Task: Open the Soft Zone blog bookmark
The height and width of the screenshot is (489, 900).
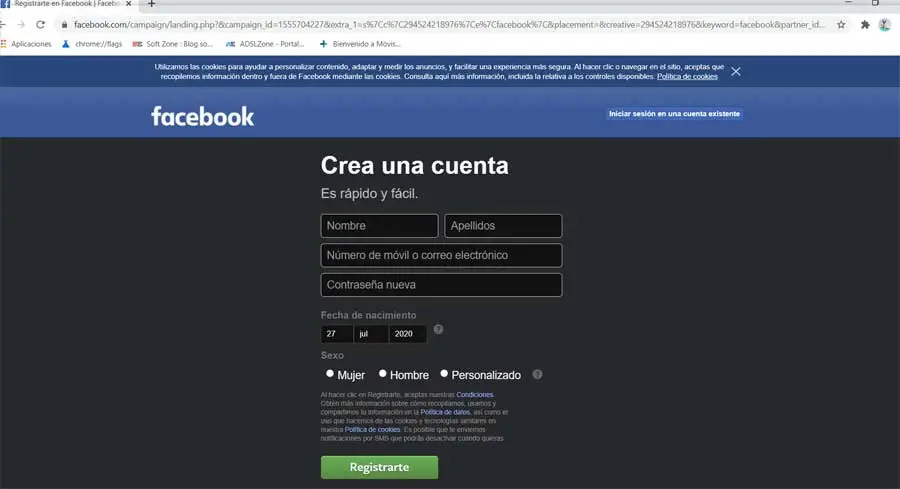Action: (x=172, y=44)
